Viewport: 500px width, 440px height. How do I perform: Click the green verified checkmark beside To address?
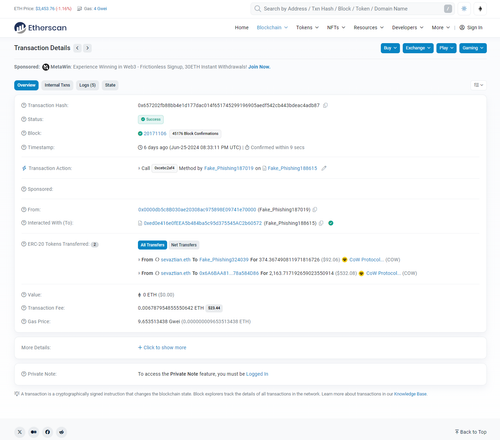click(x=331, y=223)
